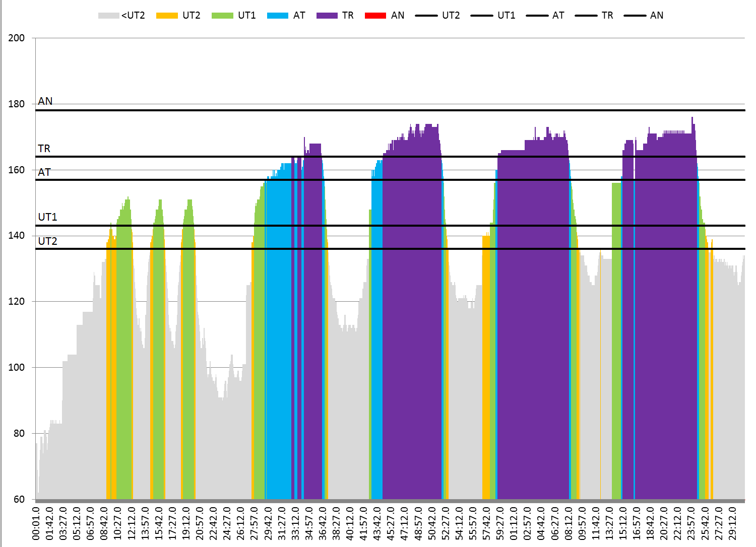Click the 120 value on the vertical axis

pos(17,302)
